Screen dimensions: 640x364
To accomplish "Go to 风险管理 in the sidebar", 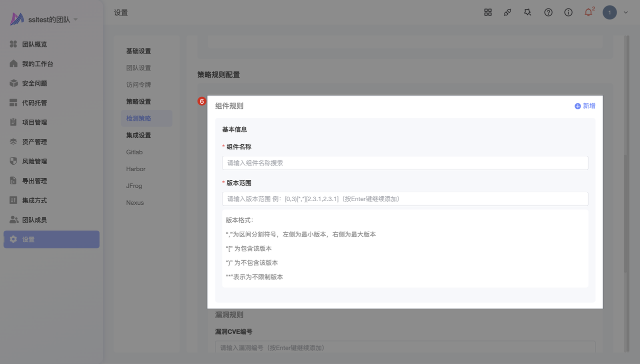I will click(34, 161).
